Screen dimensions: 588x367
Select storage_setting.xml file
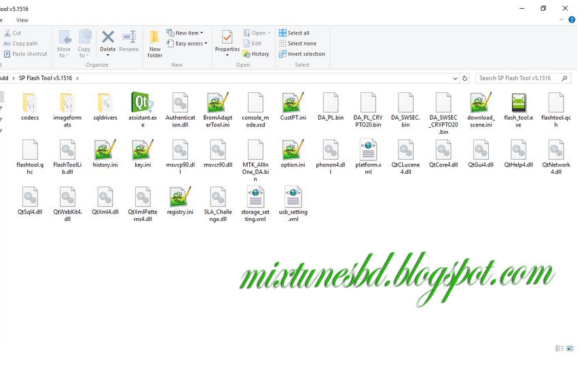[x=255, y=204]
